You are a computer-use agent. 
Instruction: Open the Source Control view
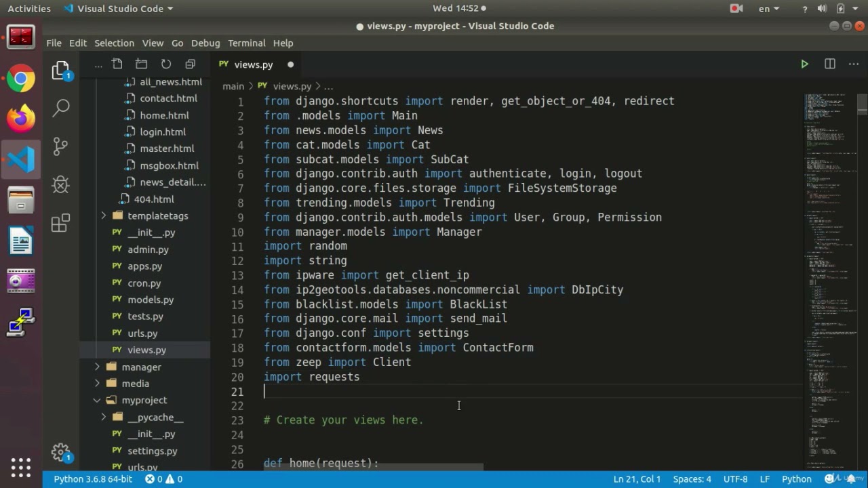[61, 146]
